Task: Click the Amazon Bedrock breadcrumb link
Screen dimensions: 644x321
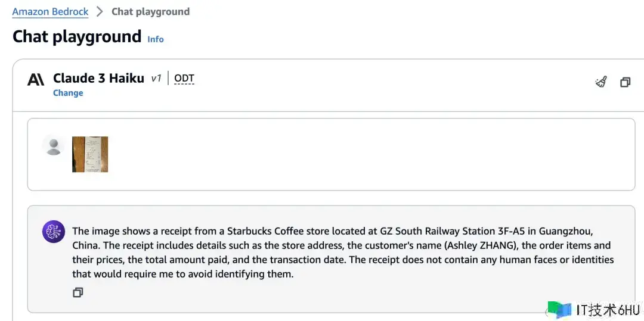Action: [50, 11]
